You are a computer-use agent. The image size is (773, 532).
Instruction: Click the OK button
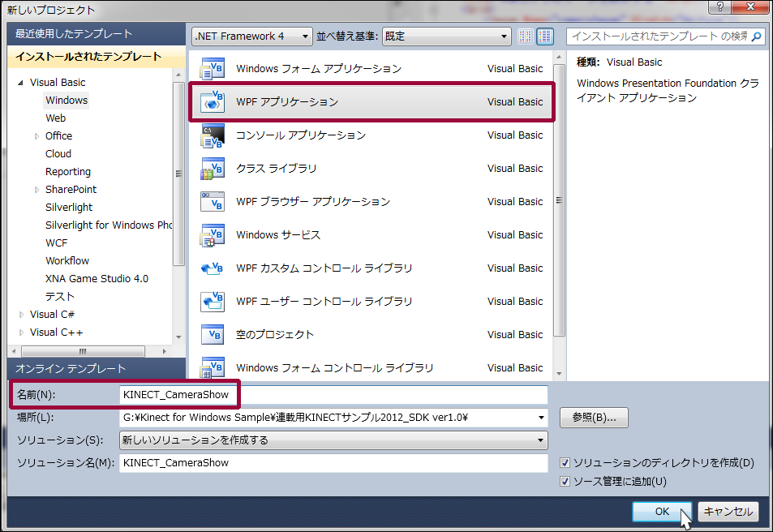(x=662, y=511)
